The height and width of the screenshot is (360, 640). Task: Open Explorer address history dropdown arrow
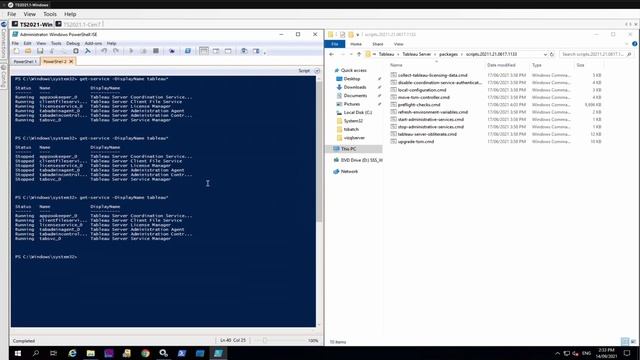point(545,54)
